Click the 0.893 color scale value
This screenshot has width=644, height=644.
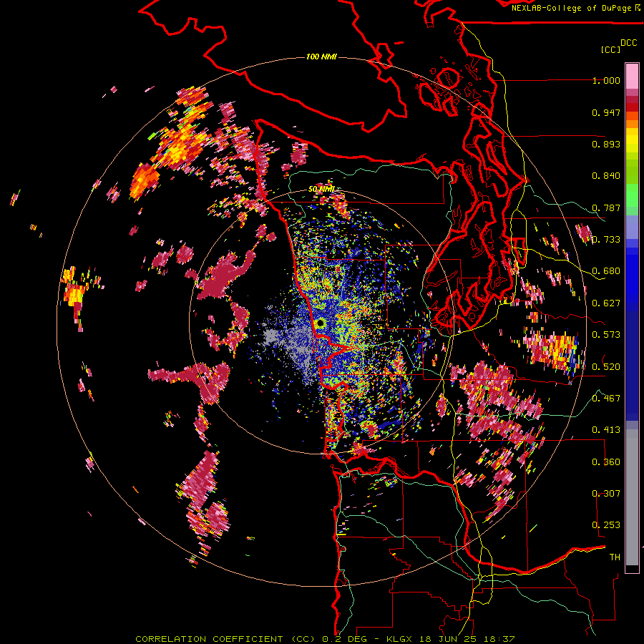[606, 144]
